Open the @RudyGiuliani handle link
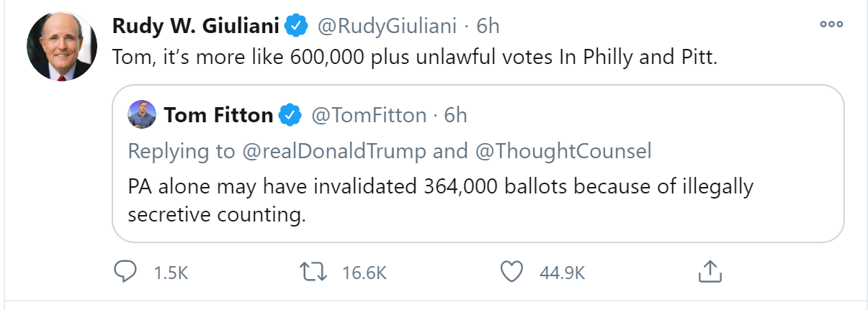 point(387,27)
